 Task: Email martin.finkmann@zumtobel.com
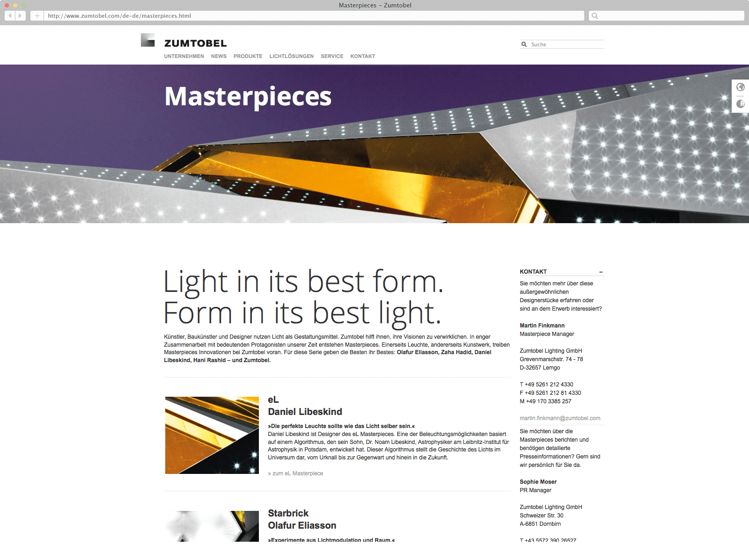560,418
